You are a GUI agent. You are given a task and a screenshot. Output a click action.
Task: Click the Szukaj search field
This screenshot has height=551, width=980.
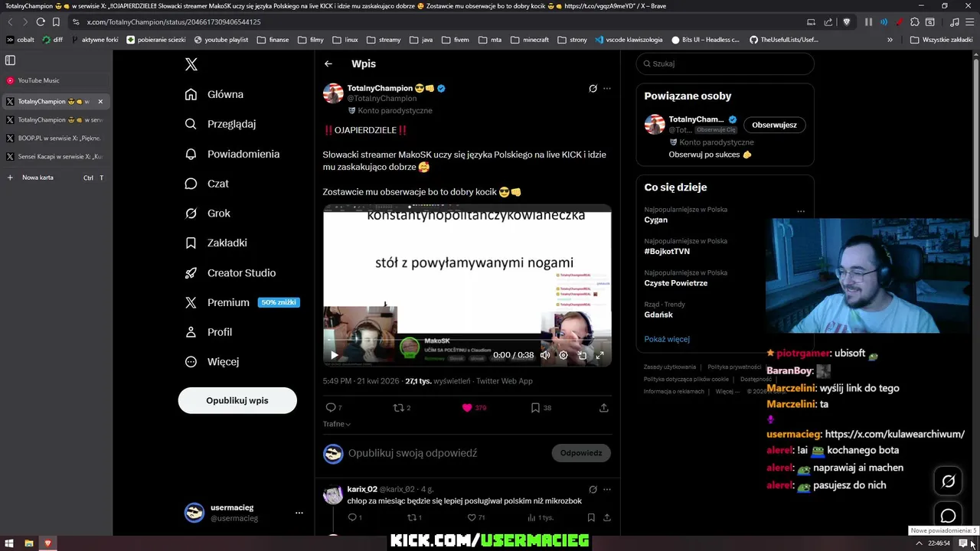click(725, 64)
